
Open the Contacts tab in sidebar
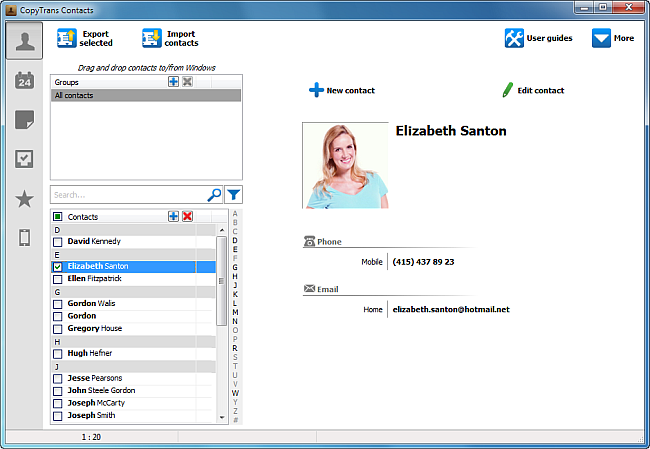click(x=24, y=41)
